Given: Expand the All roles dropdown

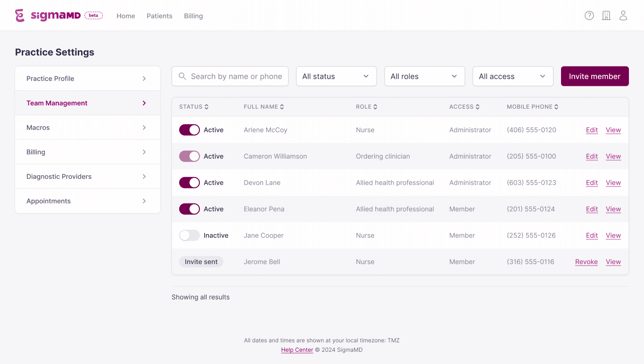Looking at the screenshot, I should tap(424, 76).
